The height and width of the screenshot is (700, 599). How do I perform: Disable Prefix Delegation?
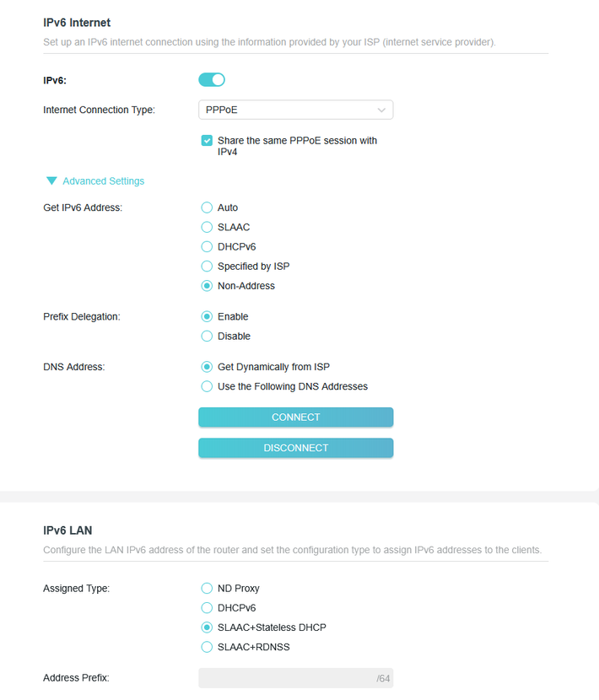point(207,337)
